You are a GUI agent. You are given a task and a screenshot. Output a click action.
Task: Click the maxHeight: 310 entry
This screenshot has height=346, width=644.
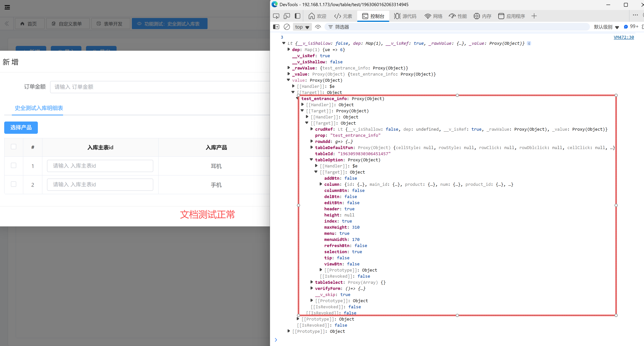(342, 227)
